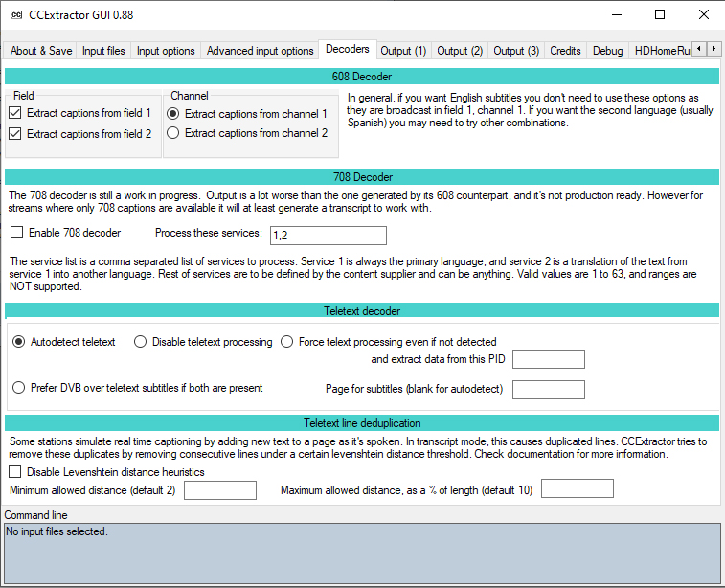Click inside the Command line text box
The width and height of the screenshot is (725, 588).
coord(362,553)
